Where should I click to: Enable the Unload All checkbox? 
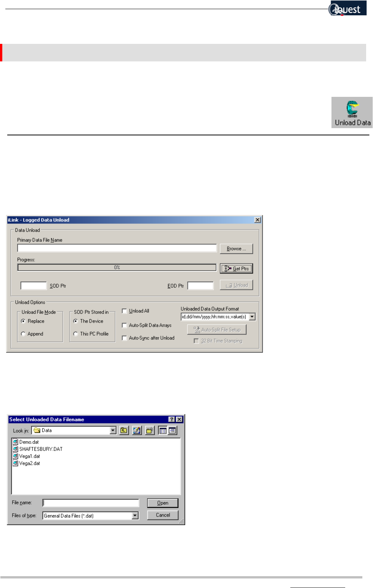[124, 311]
